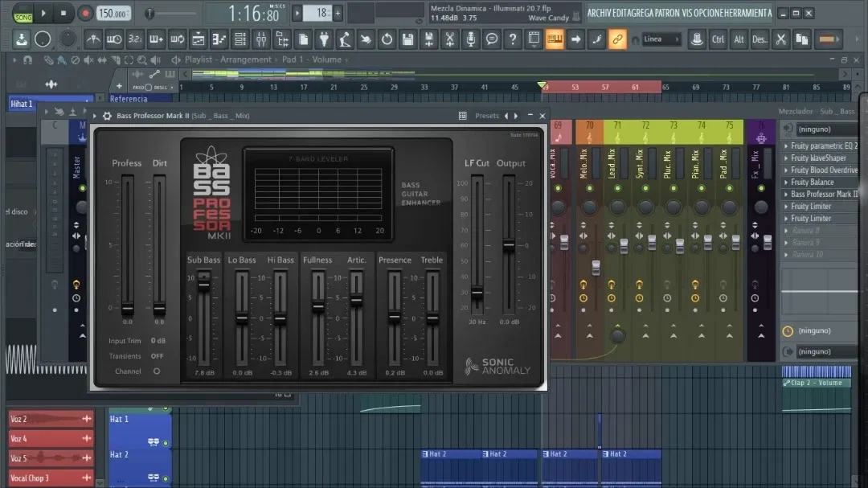Click the orange link chain icon
868x488 pixels.
(x=617, y=39)
